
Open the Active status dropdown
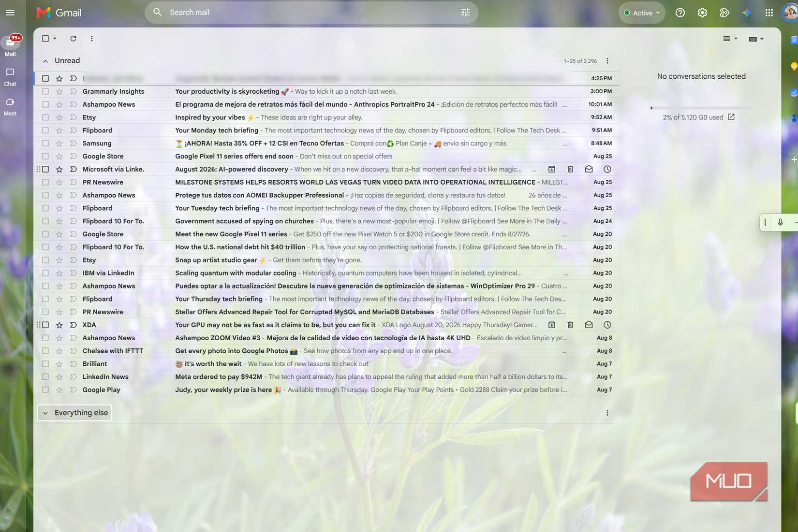click(642, 13)
